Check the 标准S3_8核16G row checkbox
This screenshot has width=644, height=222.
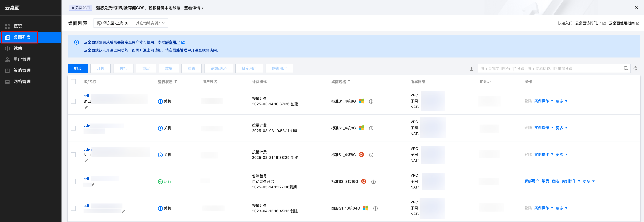73,182
